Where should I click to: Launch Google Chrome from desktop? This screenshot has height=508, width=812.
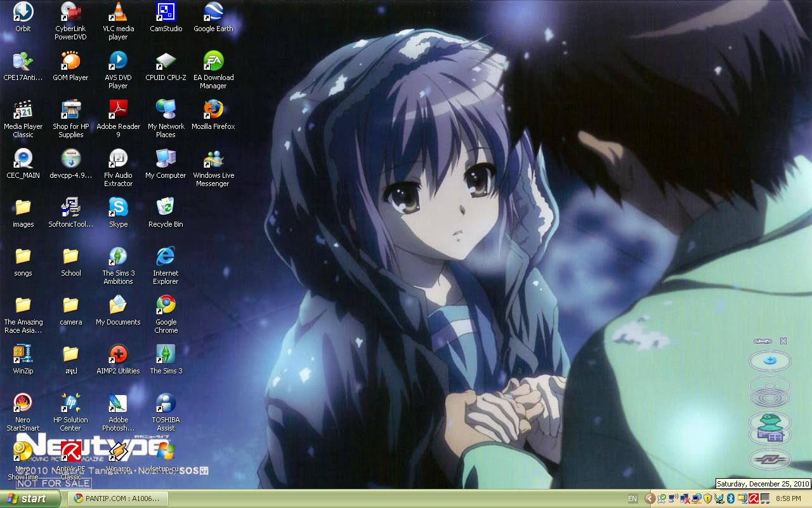pyautogui.click(x=166, y=314)
